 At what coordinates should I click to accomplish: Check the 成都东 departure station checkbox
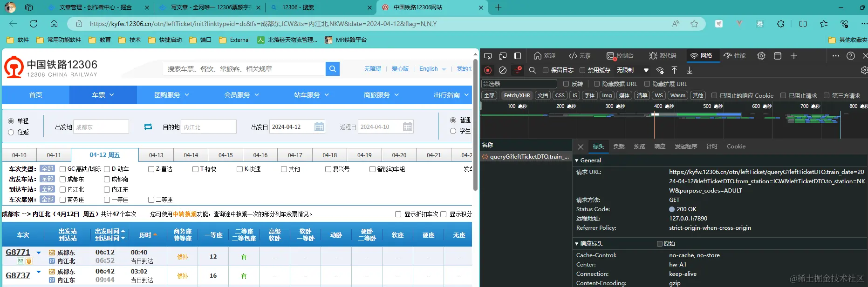point(62,179)
